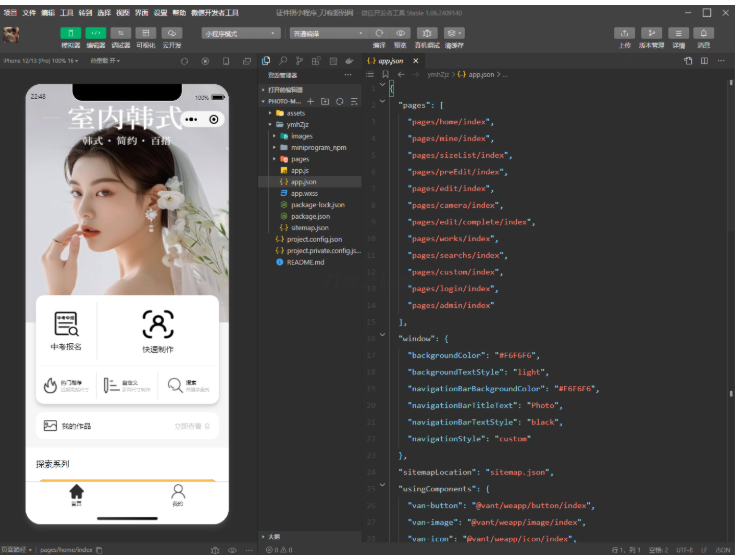
Task: Expand the pages folder in file tree
Action: click(299, 159)
